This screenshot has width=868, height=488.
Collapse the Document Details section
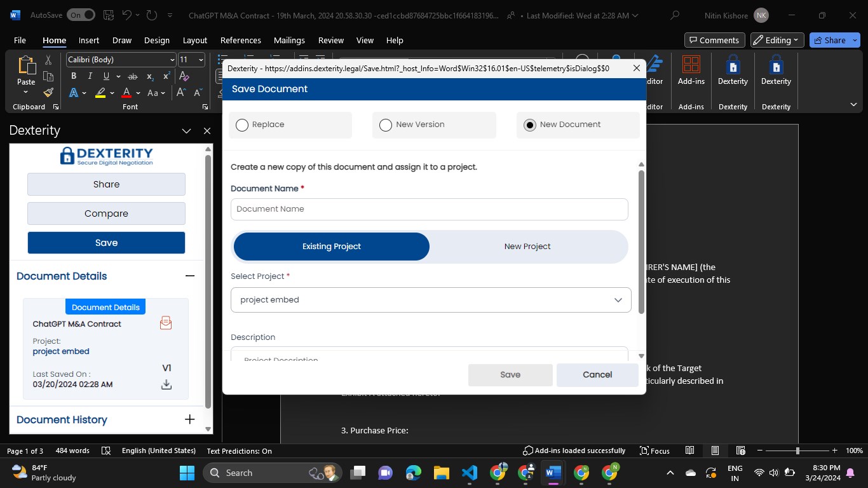tap(189, 276)
